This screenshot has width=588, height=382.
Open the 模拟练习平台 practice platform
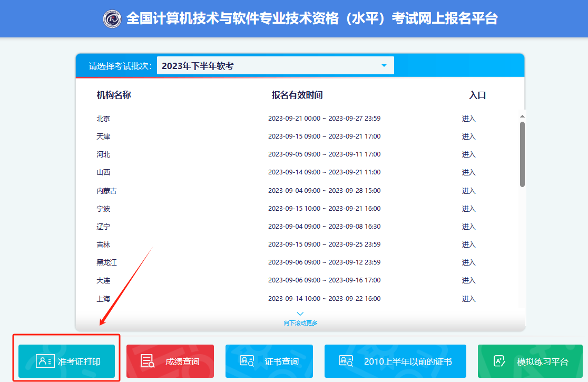pos(530,361)
